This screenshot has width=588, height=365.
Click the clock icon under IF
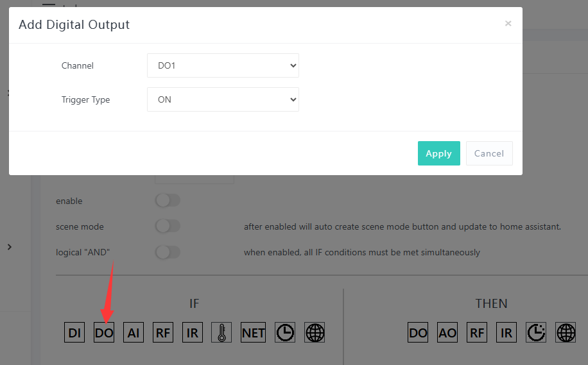(x=285, y=332)
